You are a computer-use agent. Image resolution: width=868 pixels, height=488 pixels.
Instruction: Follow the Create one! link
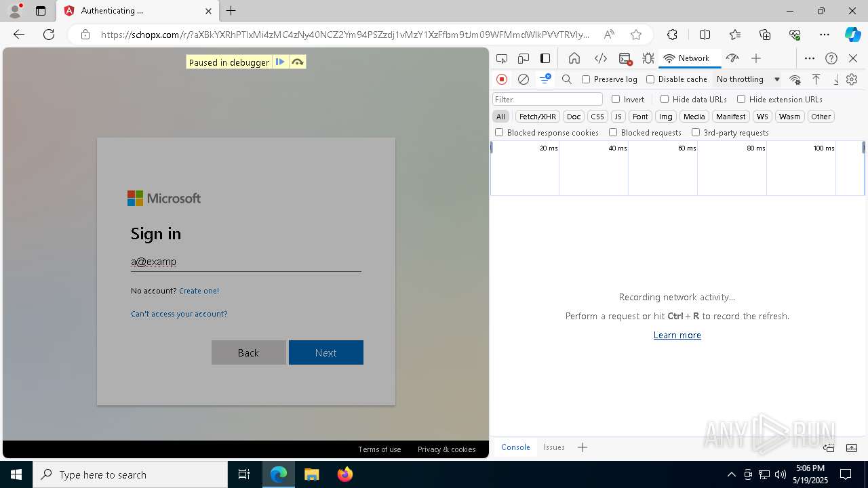click(x=199, y=291)
